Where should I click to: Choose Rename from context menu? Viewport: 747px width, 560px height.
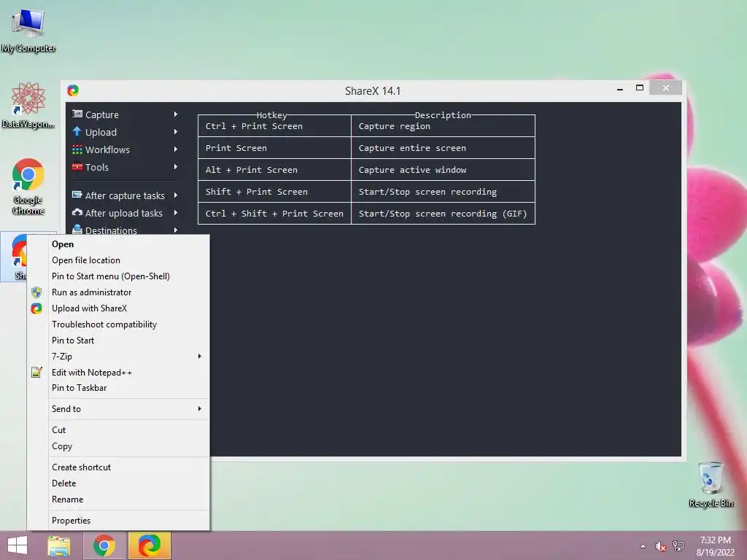(x=118, y=499)
